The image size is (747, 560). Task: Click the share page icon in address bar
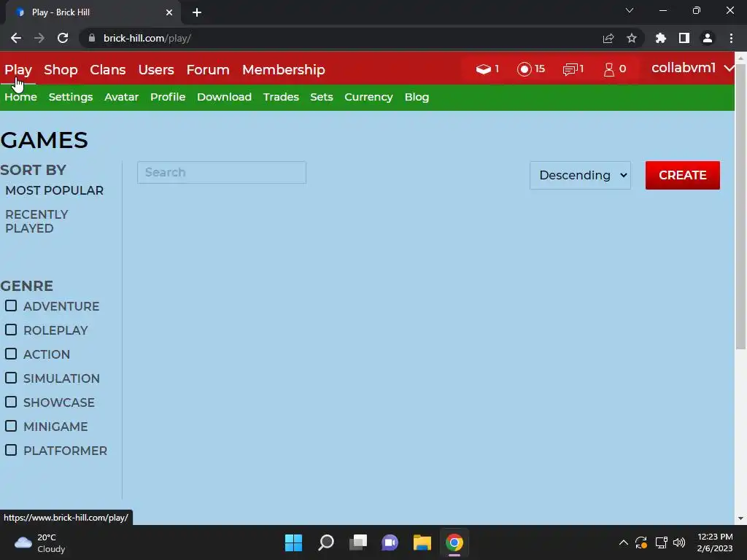608,38
